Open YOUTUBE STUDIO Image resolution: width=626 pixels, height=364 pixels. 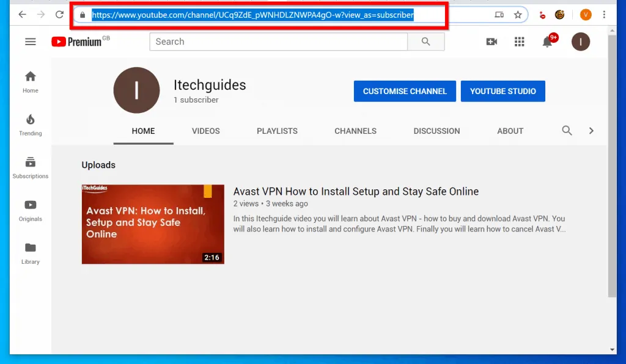point(503,90)
